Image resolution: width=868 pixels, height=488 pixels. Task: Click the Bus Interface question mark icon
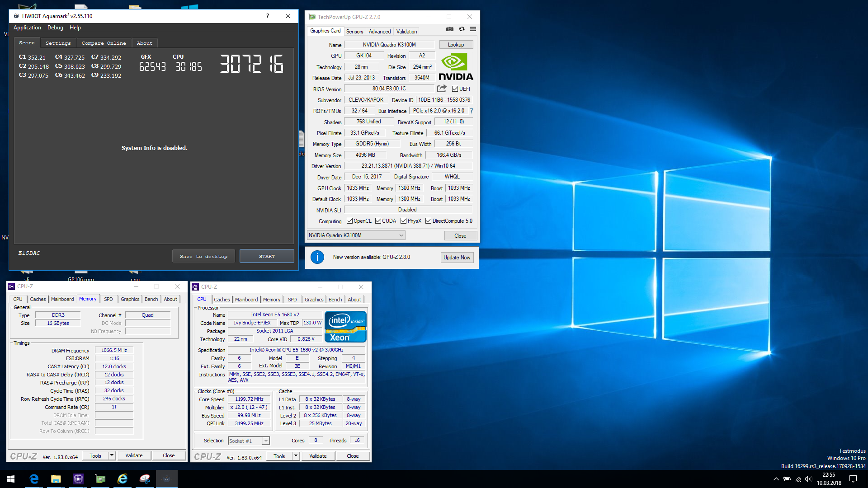pos(472,111)
